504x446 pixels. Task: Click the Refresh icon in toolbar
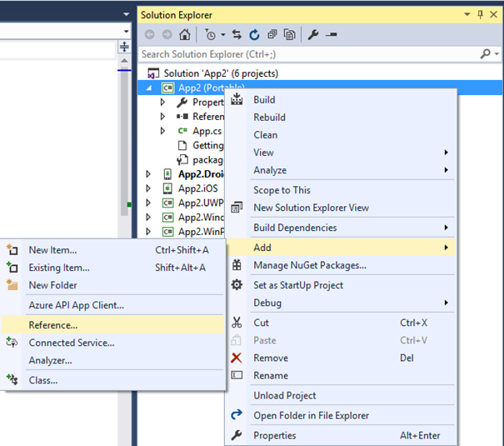click(x=254, y=34)
